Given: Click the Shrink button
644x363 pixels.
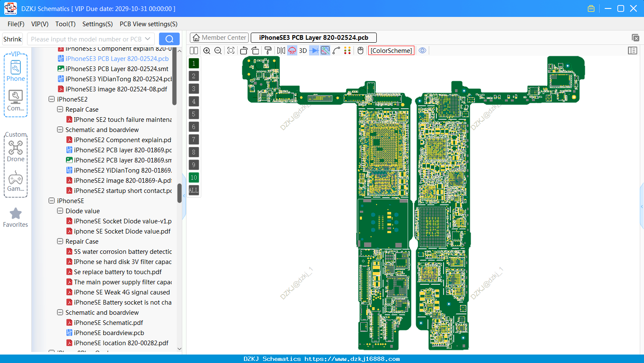Looking at the screenshot, I should pyautogui.click(x=12, y=39).
